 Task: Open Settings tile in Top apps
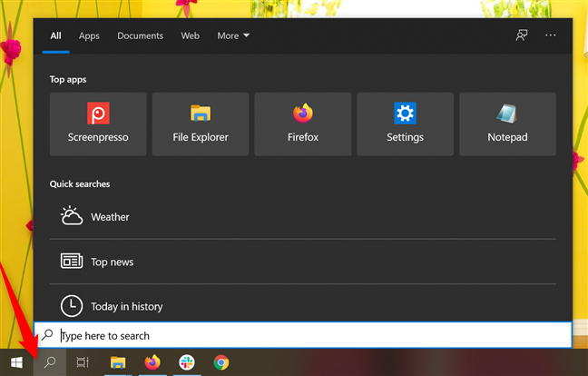405,124
